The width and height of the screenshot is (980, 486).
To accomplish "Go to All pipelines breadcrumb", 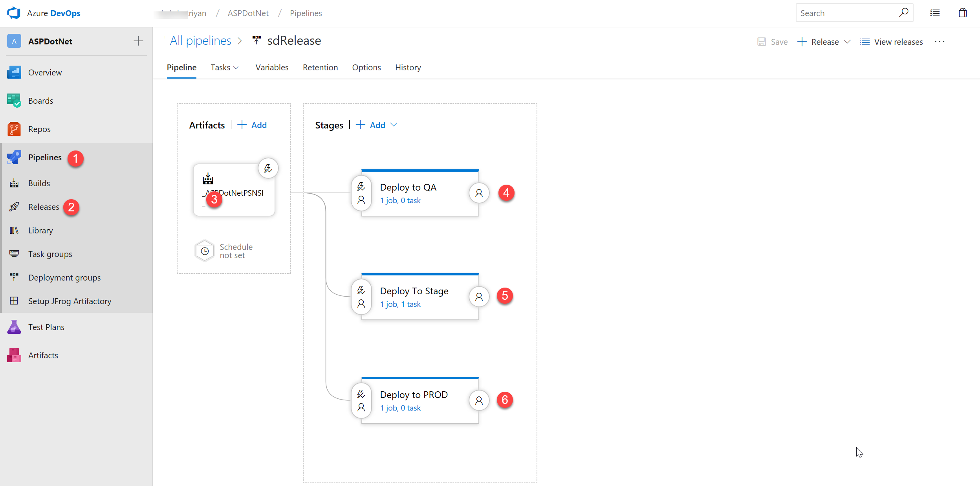I will [201, 40].
